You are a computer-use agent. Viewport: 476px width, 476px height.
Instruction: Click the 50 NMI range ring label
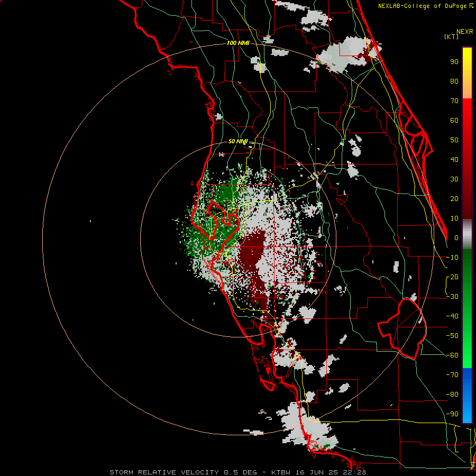tap(238, 141)
